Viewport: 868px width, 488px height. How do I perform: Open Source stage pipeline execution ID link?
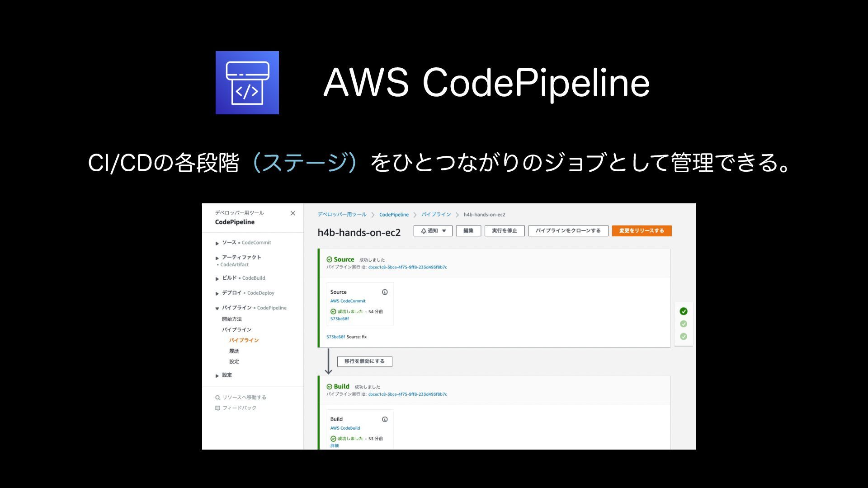pos(407,267)
